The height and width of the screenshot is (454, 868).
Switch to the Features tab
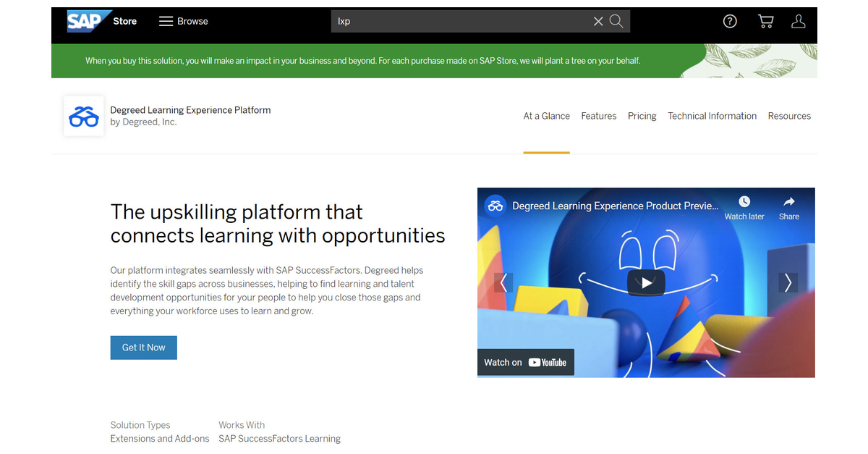598,116
